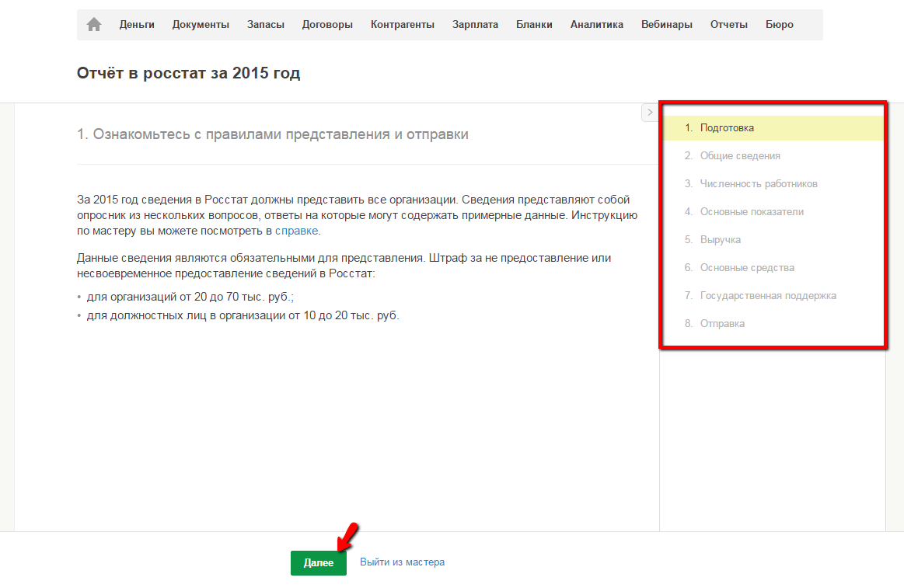Viewport: 904px width, 588px height.
Task: Open the Бланки menu
Action: click(x=534, y=25)
